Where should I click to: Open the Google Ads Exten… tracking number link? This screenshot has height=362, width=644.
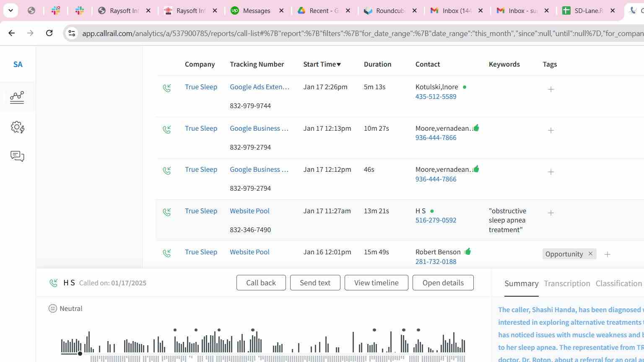pyautogui.click(x=260, y=87)
